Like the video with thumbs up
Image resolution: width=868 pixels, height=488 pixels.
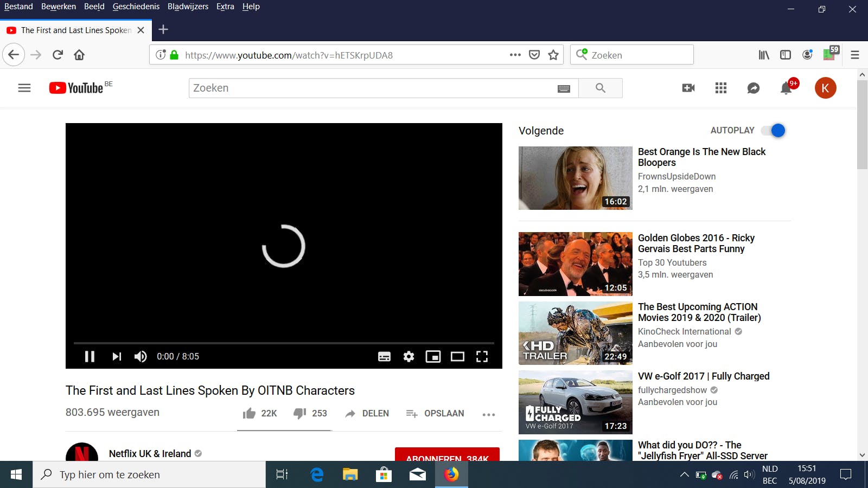click(x=250, y=413)
